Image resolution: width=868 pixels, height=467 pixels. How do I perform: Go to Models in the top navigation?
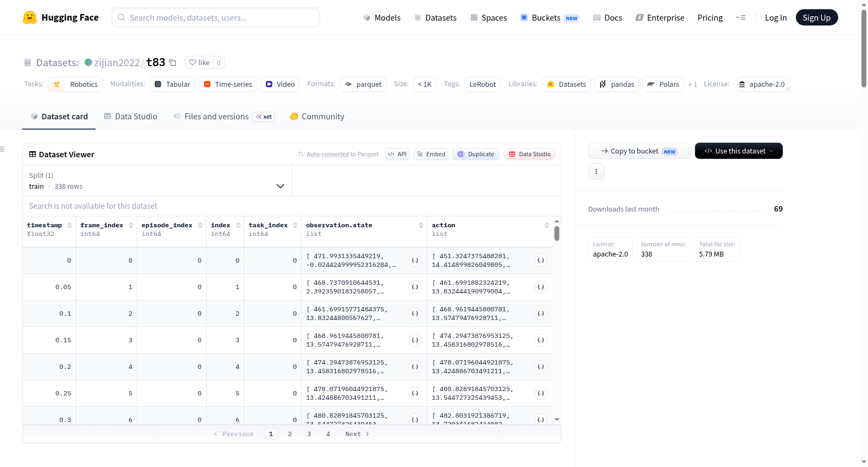coord(382,17)
